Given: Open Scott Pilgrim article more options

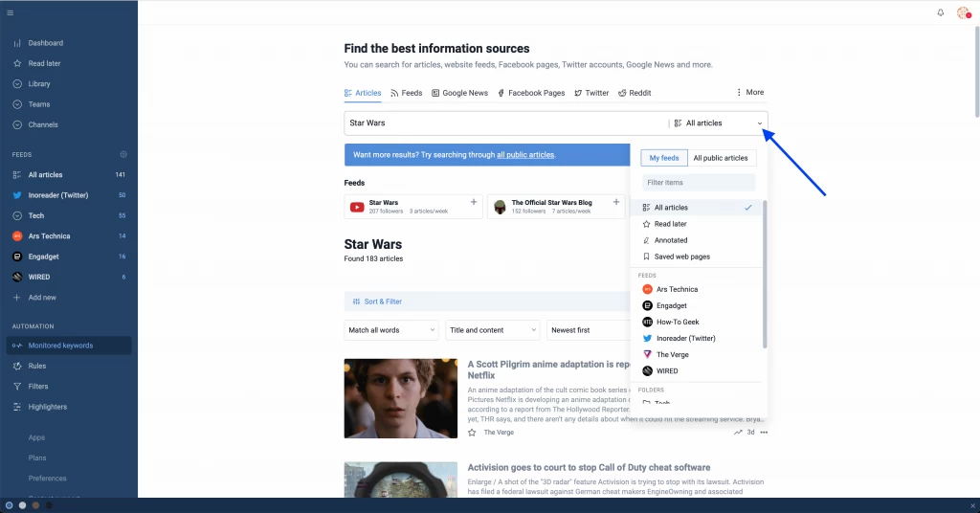Looking at the screenshot, I should 764,433.
